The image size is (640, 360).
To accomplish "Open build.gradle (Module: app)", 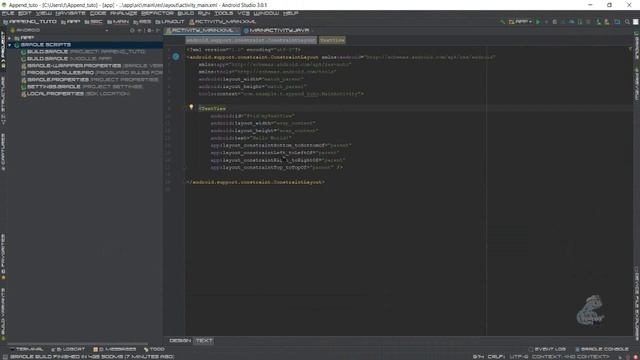I will [x=67, y=59].
